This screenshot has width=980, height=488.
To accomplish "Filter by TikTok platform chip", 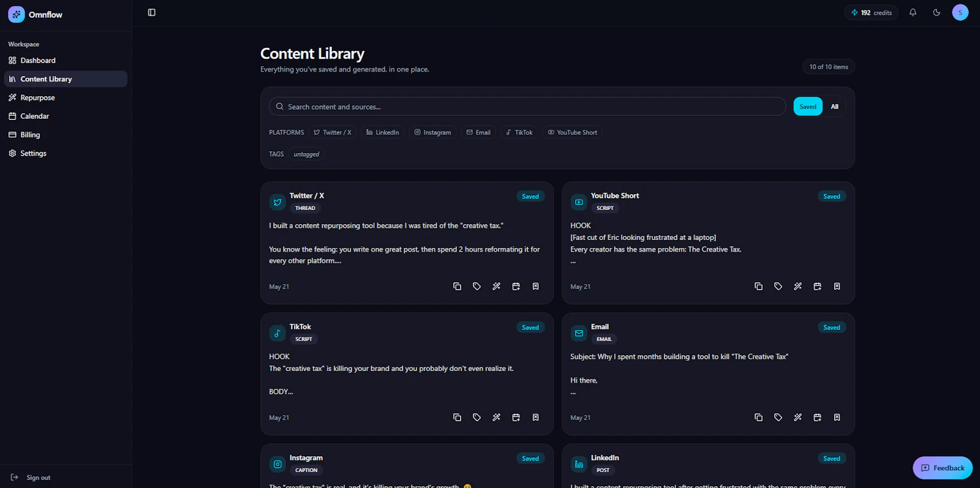I will [x=519, y=132].
